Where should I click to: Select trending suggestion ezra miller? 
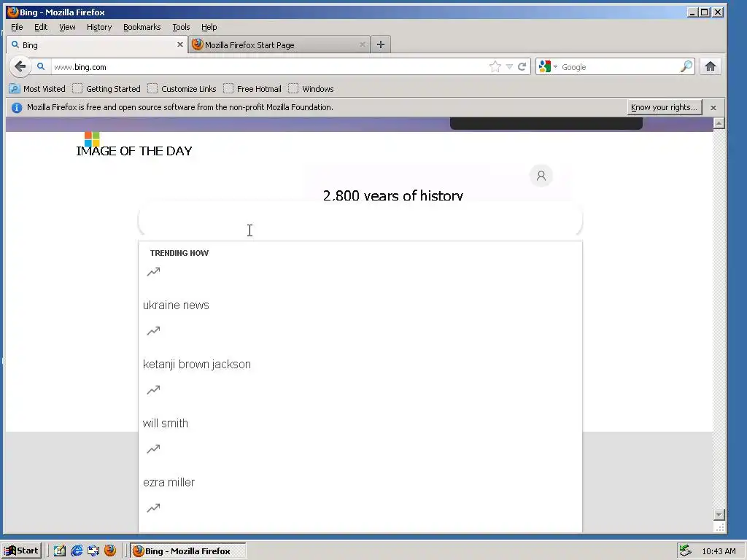coord(169,483)
